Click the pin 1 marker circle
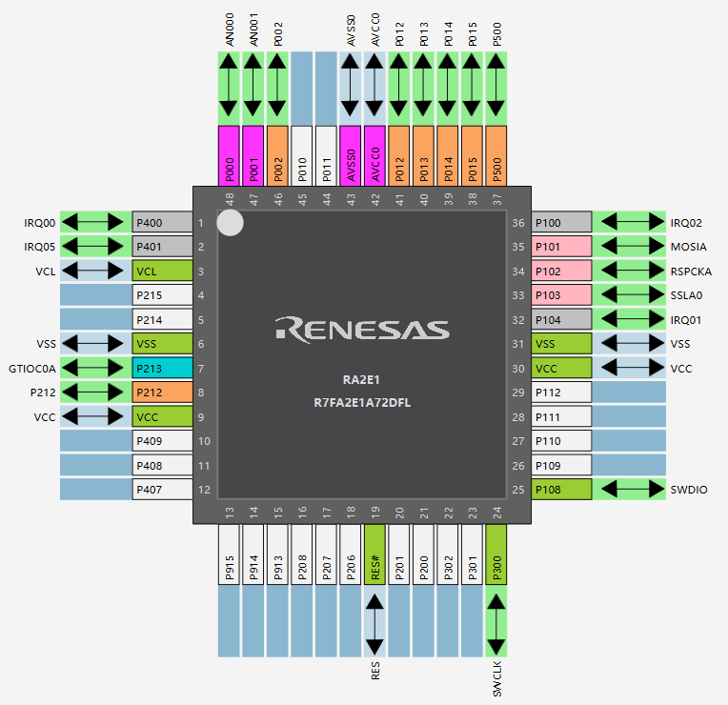The image size is (728, 705). point(230,222)
